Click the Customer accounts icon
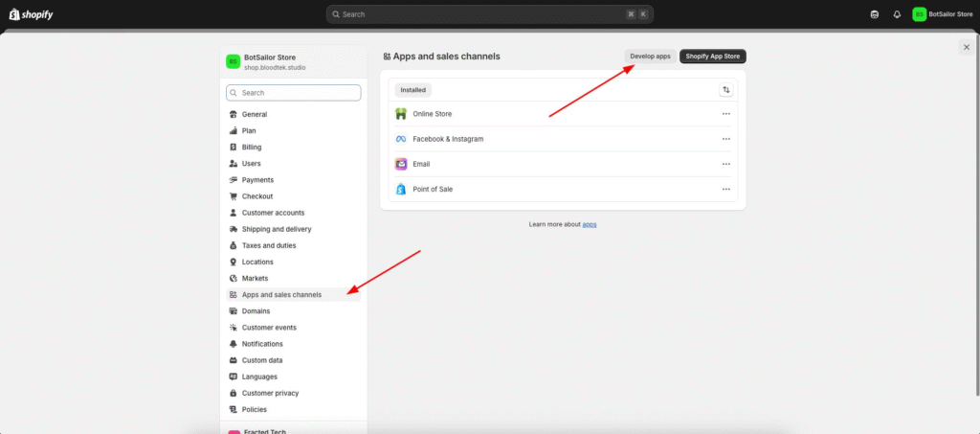980x434 pixels. coord(234,213)
